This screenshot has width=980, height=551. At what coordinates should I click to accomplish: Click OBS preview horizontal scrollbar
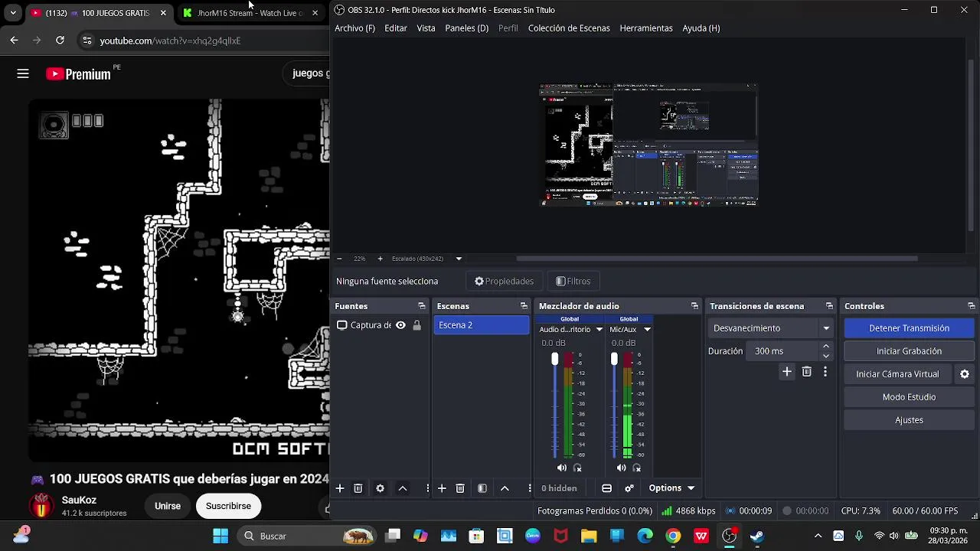coord(717,259)
